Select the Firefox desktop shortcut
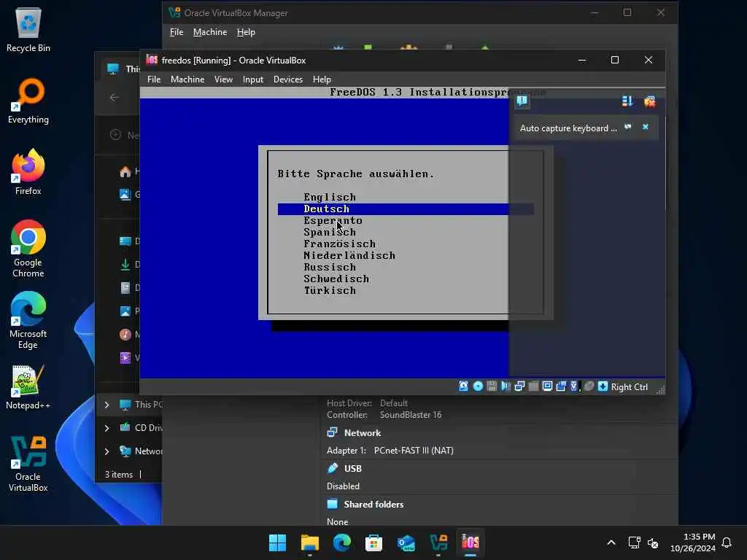Viewport: 747px width, 560px height. click(x=28, y=172)
